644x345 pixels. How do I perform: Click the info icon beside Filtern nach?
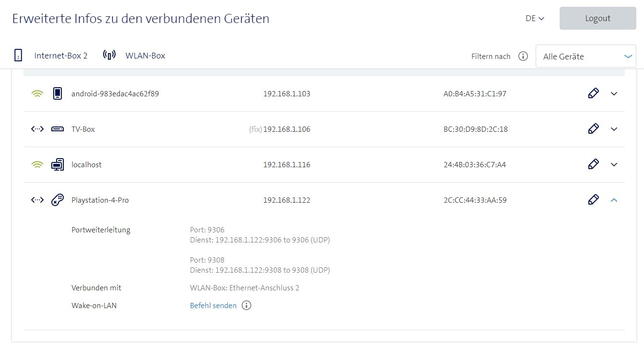[x=523, y=57]
